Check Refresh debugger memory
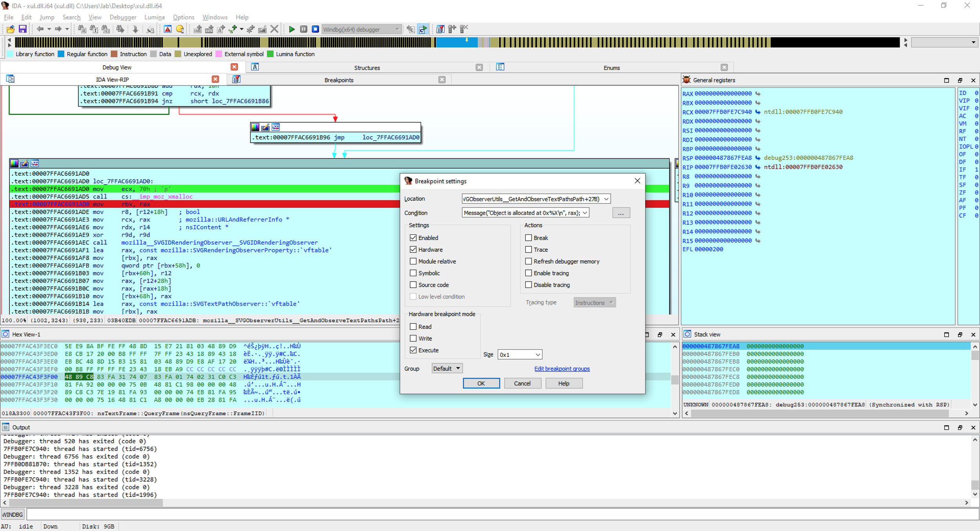The image size is (980, 531). click(528, 261)
